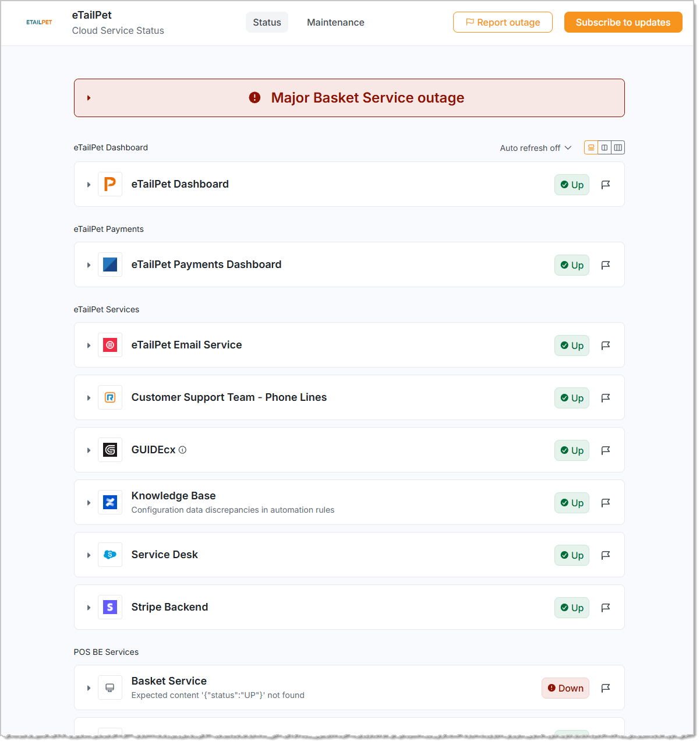The image size is (700, 744).
Task: Flag the Knowledge Base service
Action: pyautogui.click(x=606, y=503)
